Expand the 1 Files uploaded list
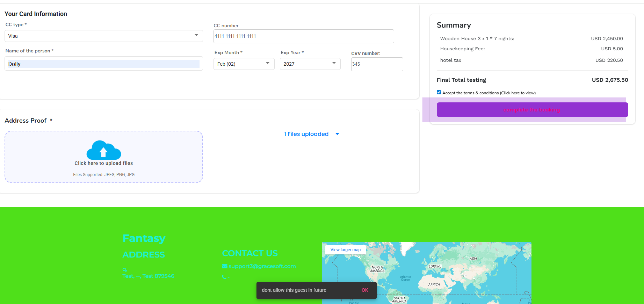 click(311, 134)
